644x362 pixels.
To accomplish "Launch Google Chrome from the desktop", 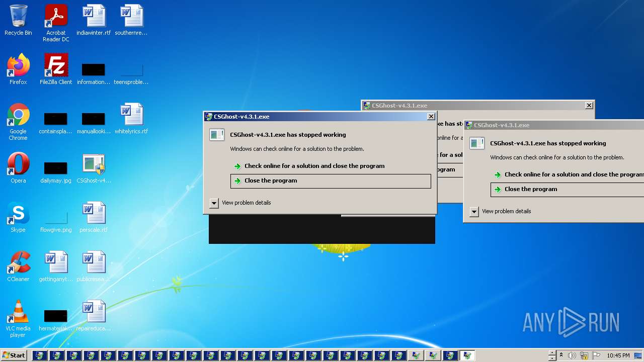I will pyautogui.click(x=18, y=122).
